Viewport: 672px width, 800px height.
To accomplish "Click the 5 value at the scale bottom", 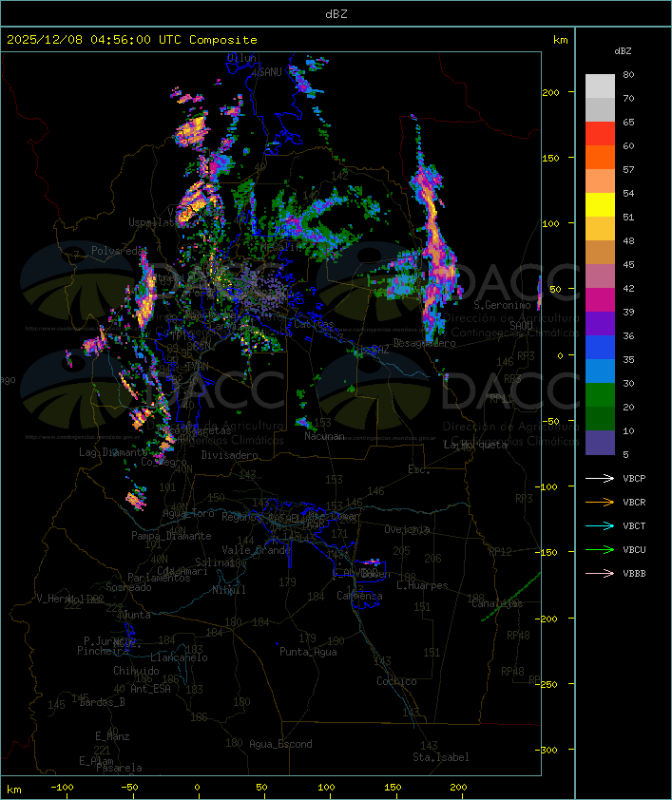I will click(x=625, y=454).
